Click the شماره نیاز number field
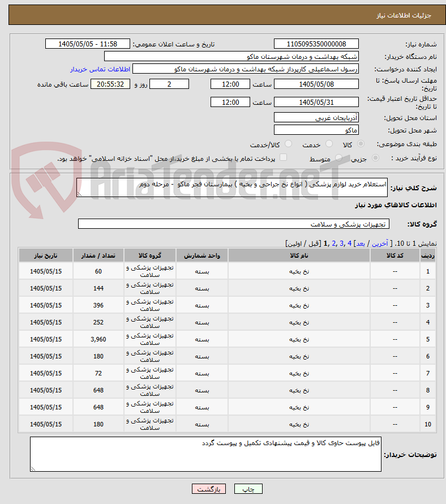 click(316, 44)
